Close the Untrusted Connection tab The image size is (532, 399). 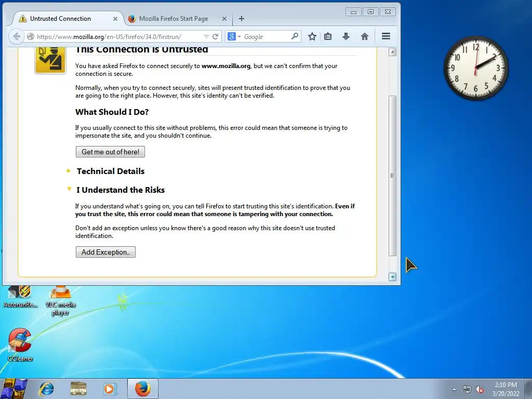115,19
